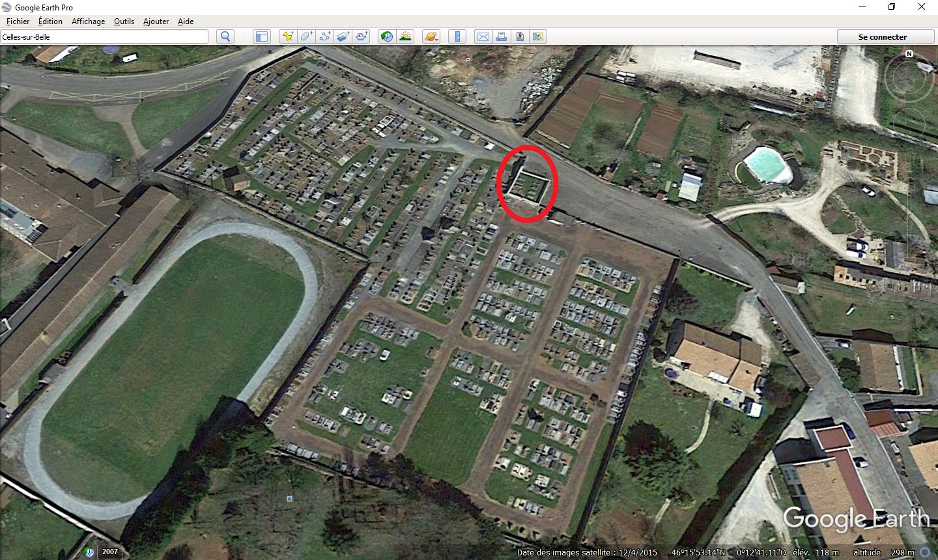Viewport: 938px width, 560px height.
Task: Open the Fichier menu
Action: (18, 21)
